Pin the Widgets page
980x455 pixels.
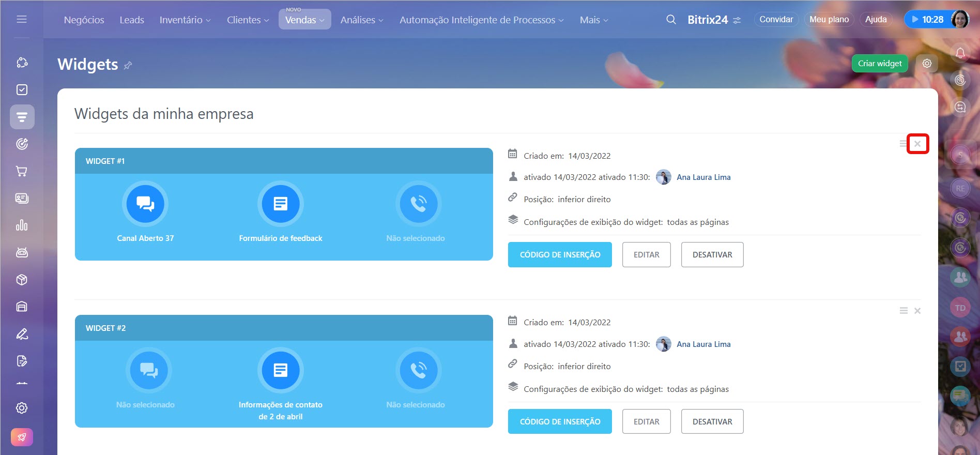pos(128,66)
